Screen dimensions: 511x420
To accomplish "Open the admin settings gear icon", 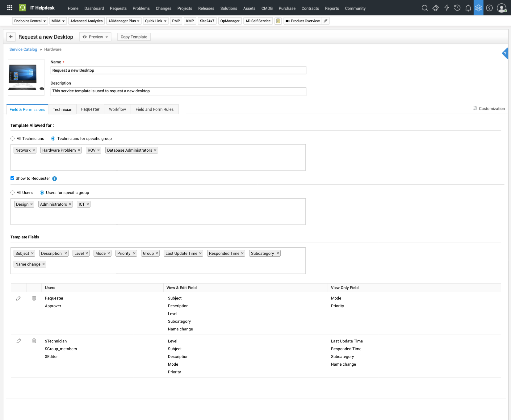I will (x=478, y=8).
